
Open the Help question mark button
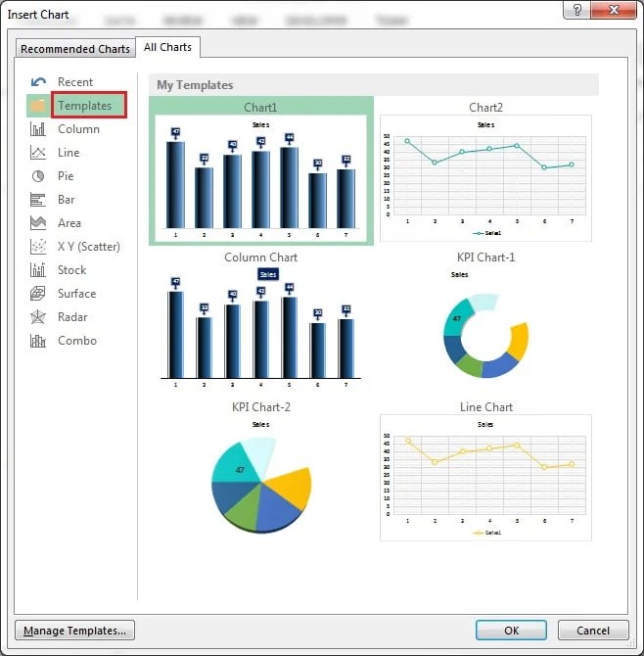(x=577, y=10)
